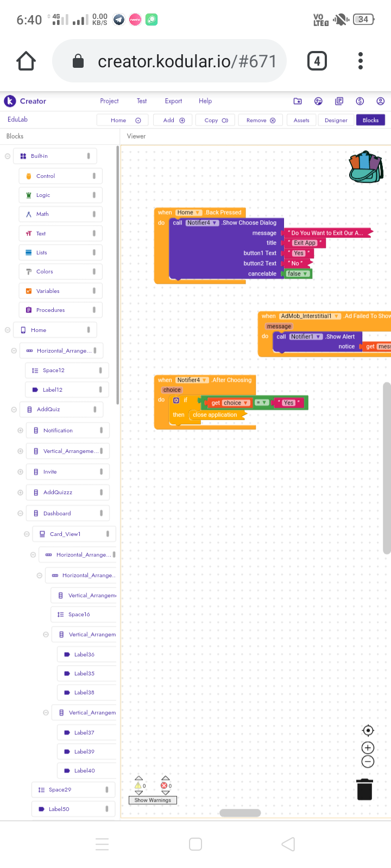This screenshot has height=868, width=391.
Task: Open the Lists blocks drawer
Action: pyautogui.click(x=60, y=253)
